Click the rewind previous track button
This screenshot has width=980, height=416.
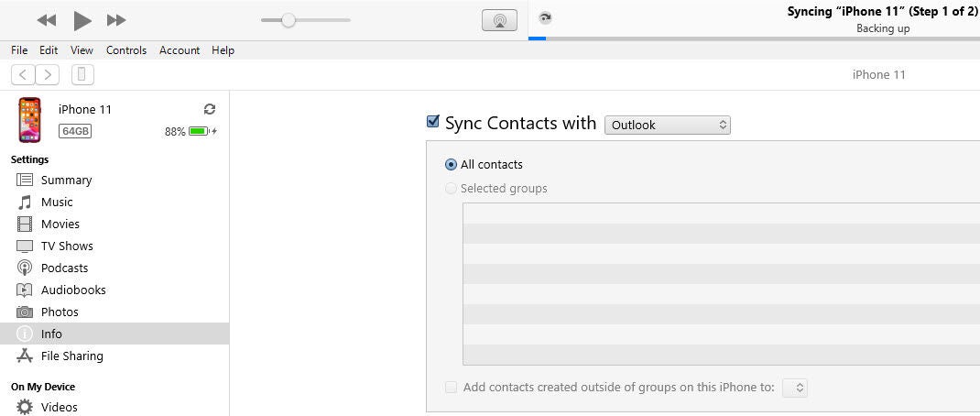click(47, 21)
